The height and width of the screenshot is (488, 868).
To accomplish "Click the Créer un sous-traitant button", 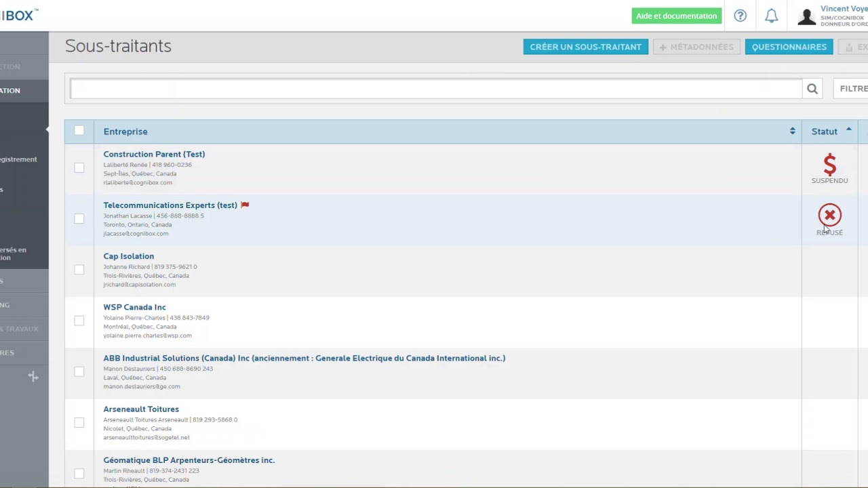I will pyautogui.click(x=585, y=47).
